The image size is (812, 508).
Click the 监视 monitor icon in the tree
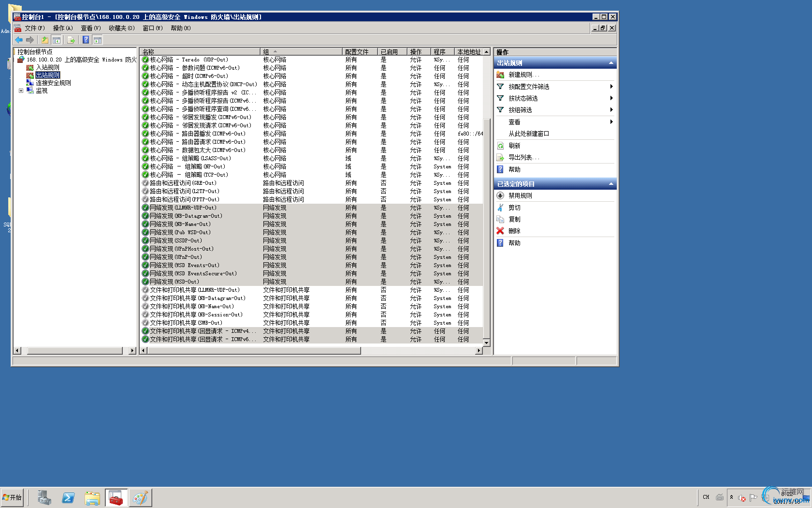[30, 90]
